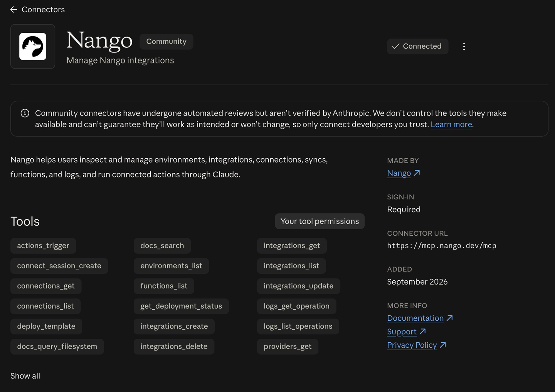This screenshot has height=392, width=555.
Task: Select the environments_list tool
Action: [172, 266]
